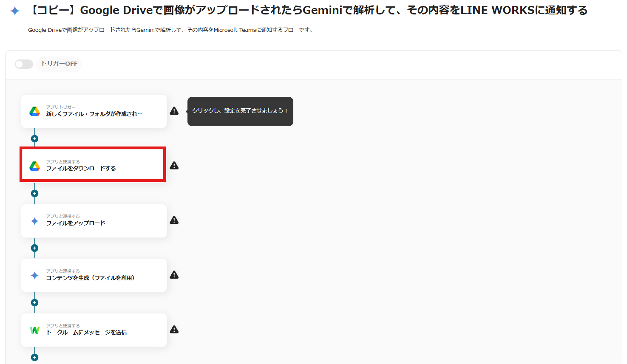Click LINE WORKS icon in message step
This screenshot has width=627, height=364.
pyautogui.click(x=35, y=330)
